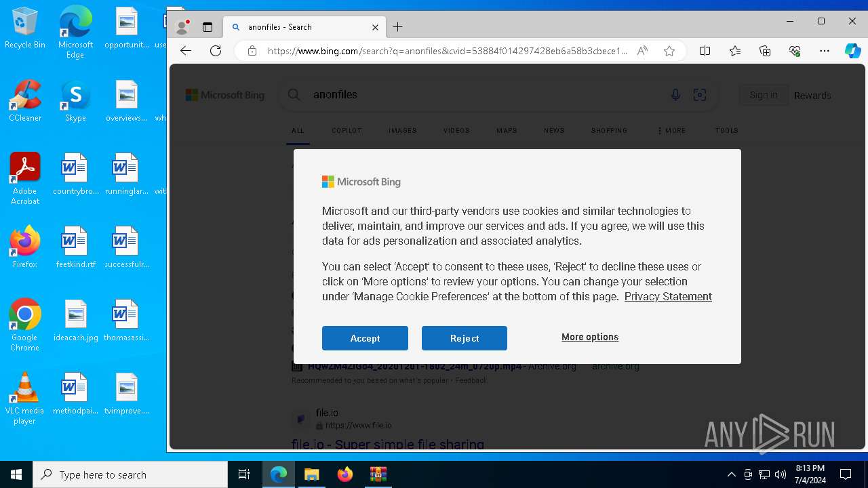Open notification center
Image resolution: width=868 pixels, height=488 pixels.
(846, 474)
